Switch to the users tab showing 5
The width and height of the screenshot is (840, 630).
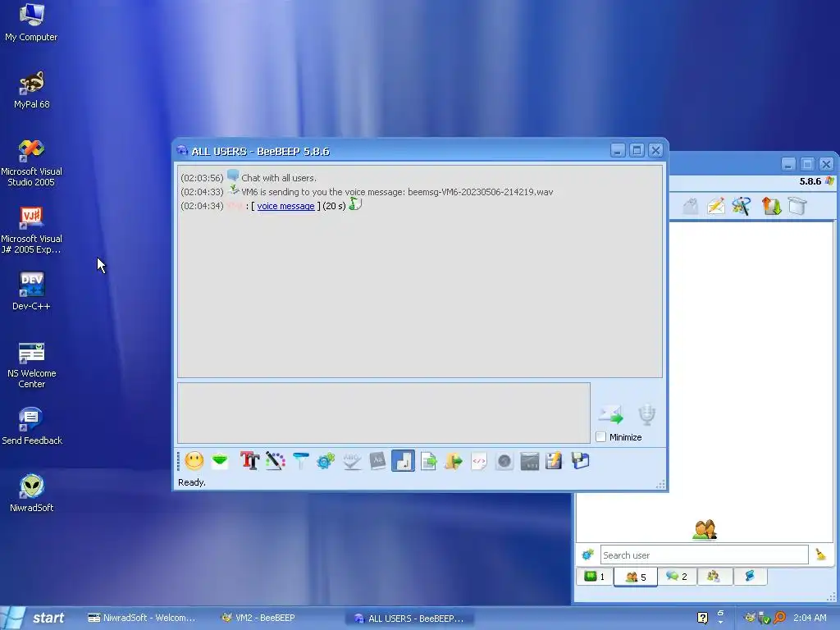tap(636, 577)
